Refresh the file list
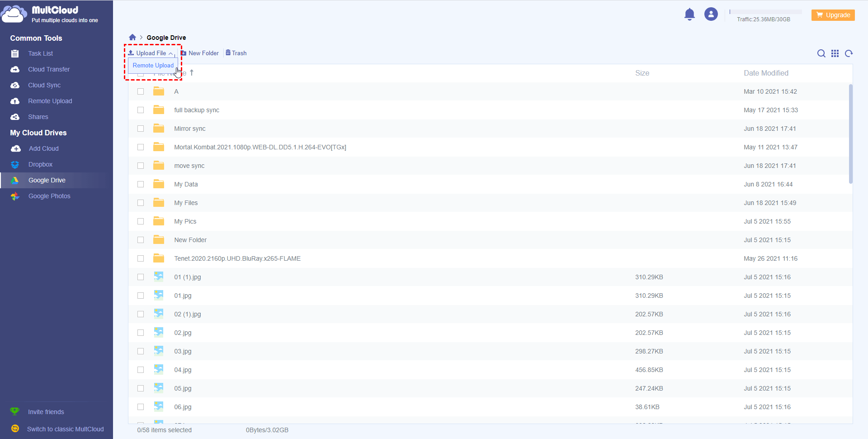The image size is (868, 439). click(849, 53)
